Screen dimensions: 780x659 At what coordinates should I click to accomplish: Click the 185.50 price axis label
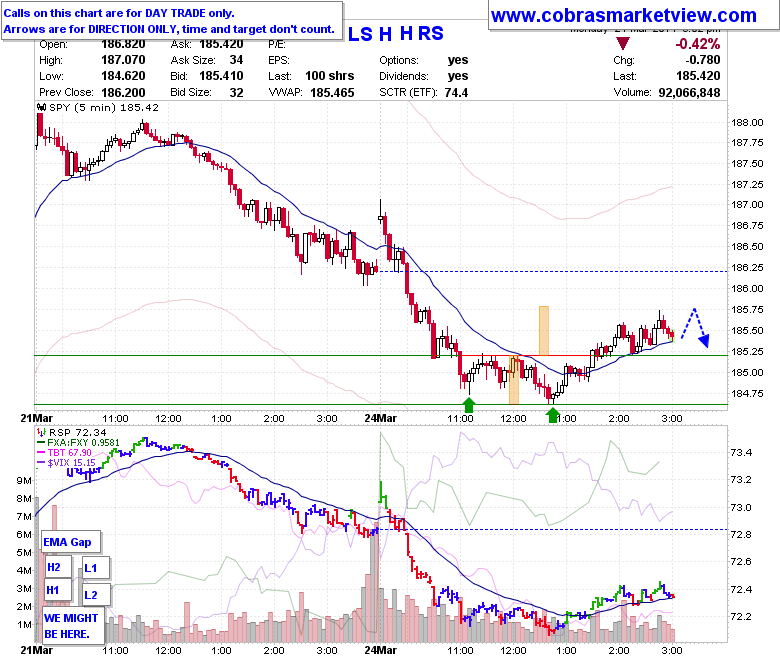747,331
